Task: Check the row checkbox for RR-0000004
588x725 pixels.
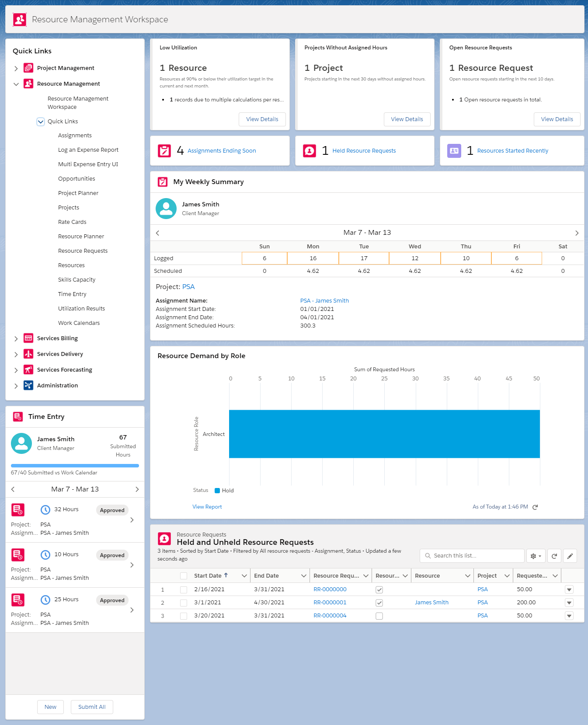Action: point(184,616)
